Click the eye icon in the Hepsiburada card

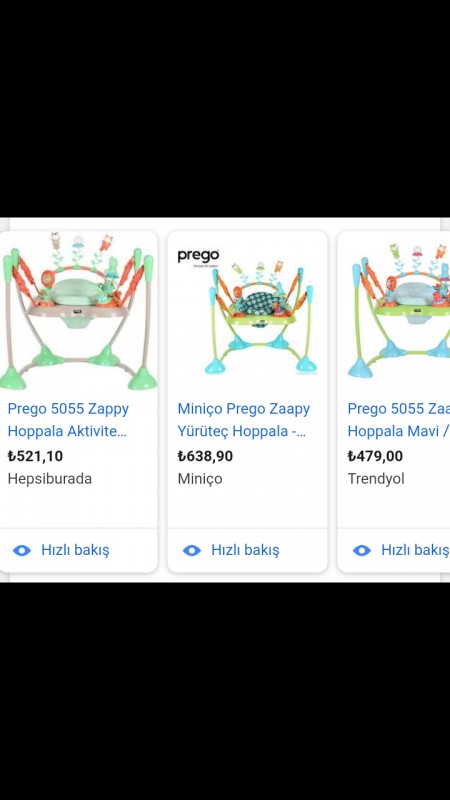click(22, 550)
